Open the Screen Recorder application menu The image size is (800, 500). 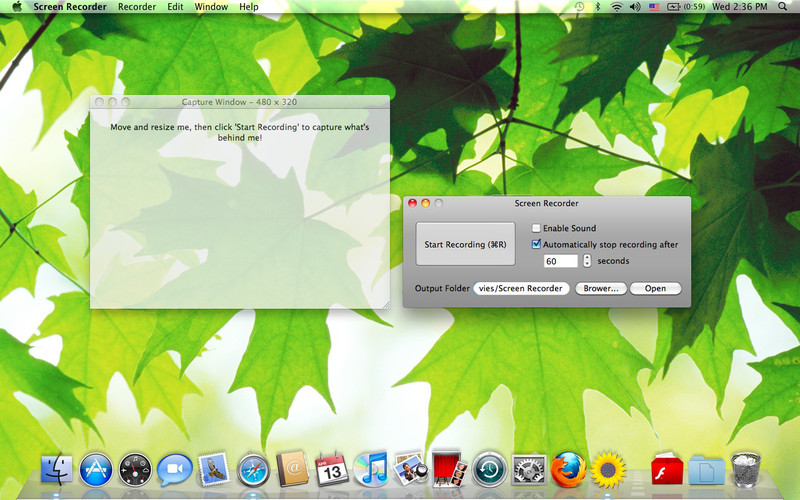pyautogui.click(x=70, y=7)
